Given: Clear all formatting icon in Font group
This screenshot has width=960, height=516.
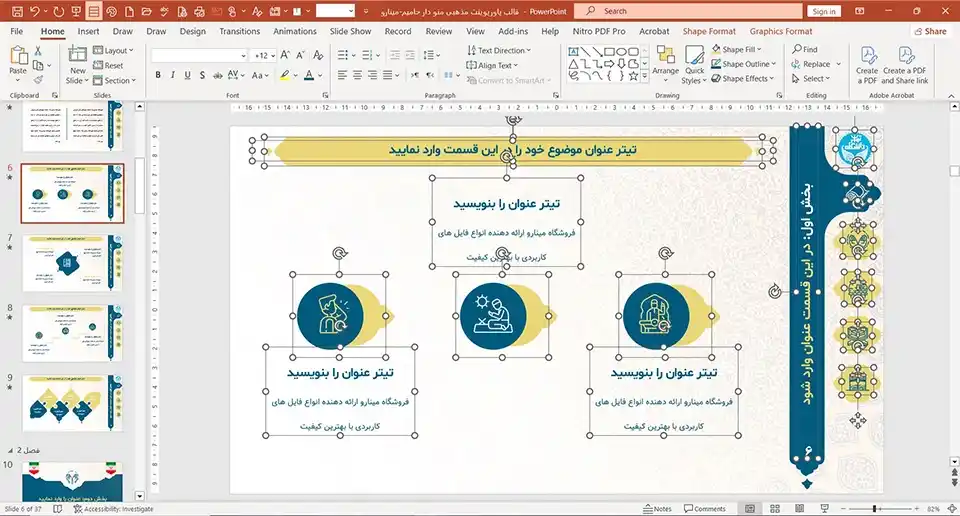Looking at the screenshot, I should click(318, 56).
